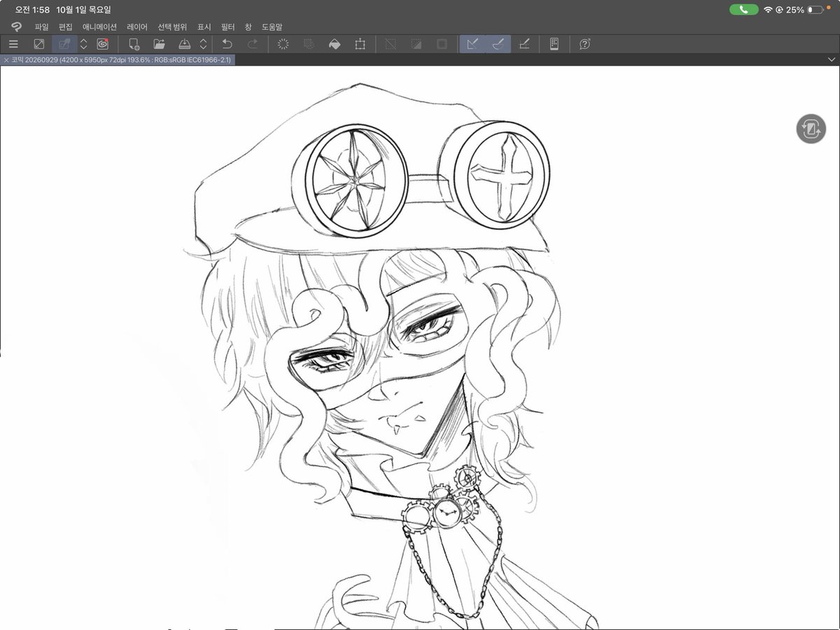This screenshot has width=840, height=630.
Task: Click the square icon with diagonal arrow
Action: tap(39, 44)
